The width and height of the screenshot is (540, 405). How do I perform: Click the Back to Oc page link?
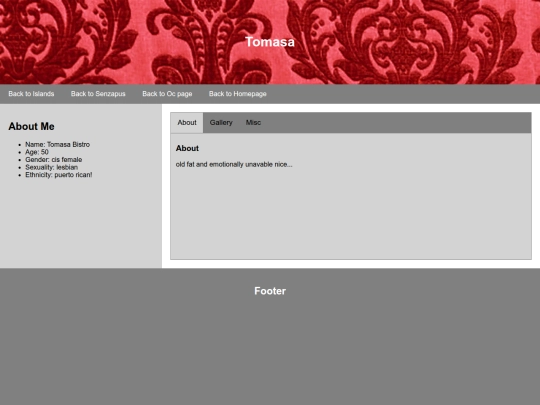167,94
